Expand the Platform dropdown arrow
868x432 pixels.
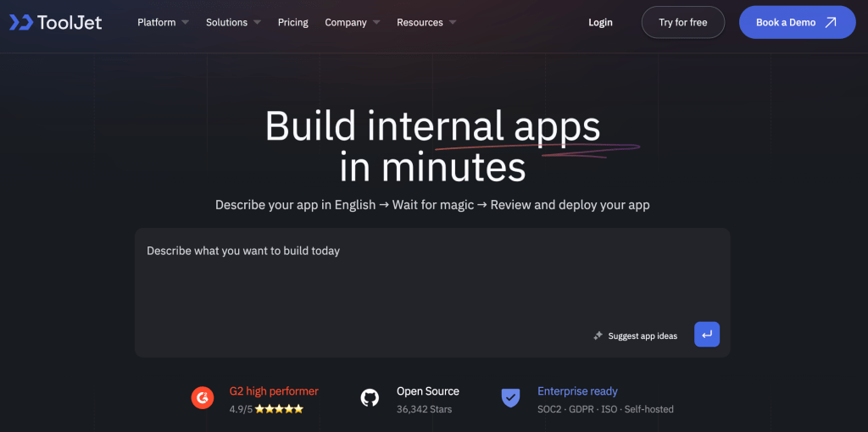(x=185, y=23)
